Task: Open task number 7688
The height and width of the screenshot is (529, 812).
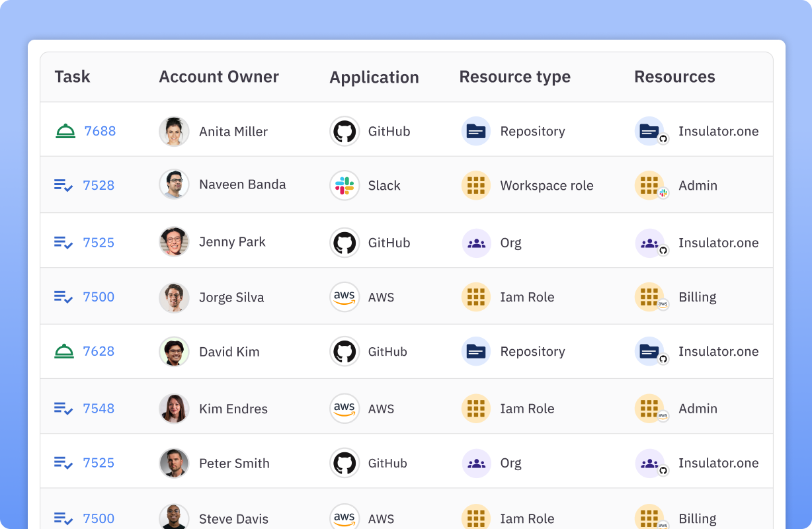Action: coord(100,132)
